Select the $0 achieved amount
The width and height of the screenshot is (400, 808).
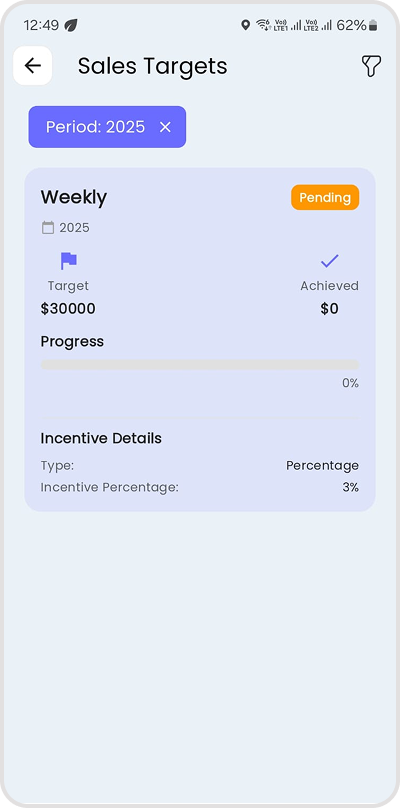329,309
